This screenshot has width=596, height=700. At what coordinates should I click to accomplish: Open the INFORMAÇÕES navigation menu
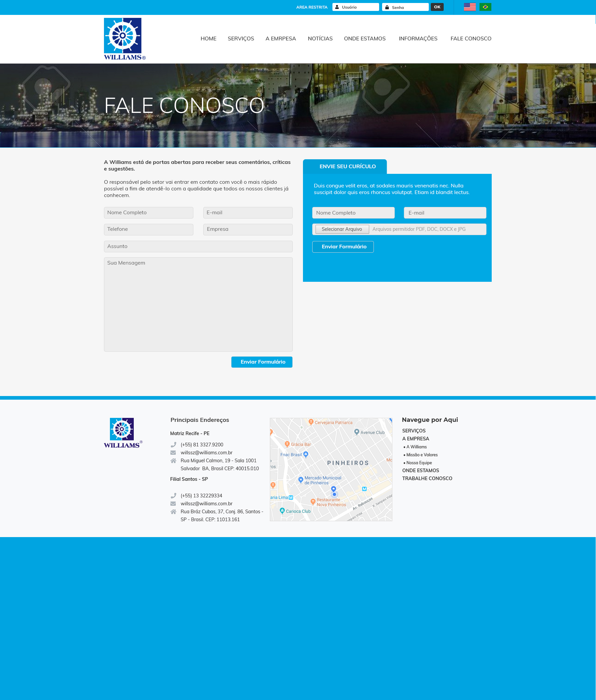418,38
